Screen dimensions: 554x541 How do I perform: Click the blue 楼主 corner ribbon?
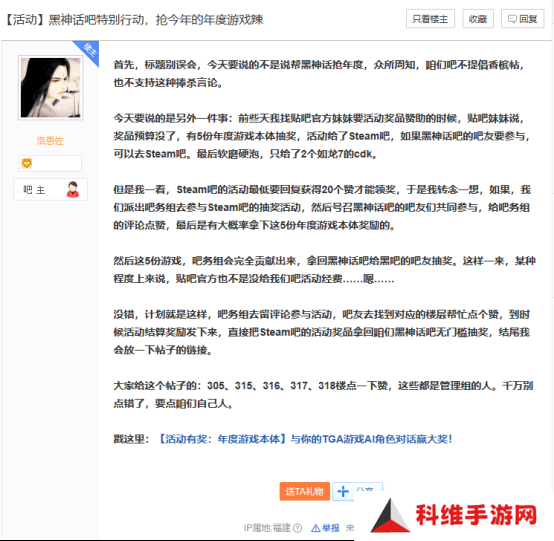[88, 51]
